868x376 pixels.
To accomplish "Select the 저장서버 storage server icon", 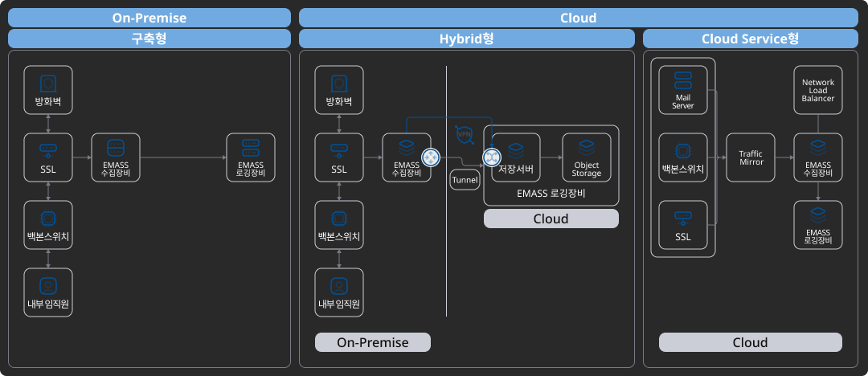I will (515, 148).
